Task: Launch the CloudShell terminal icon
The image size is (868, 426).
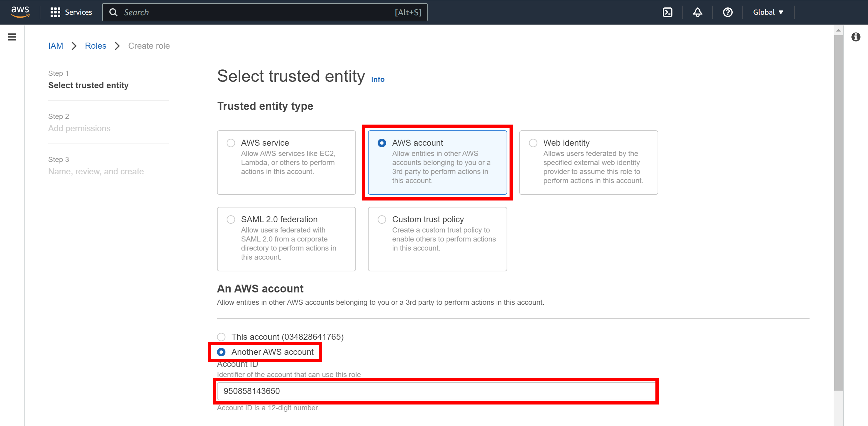Action: [x=668, y=12]
